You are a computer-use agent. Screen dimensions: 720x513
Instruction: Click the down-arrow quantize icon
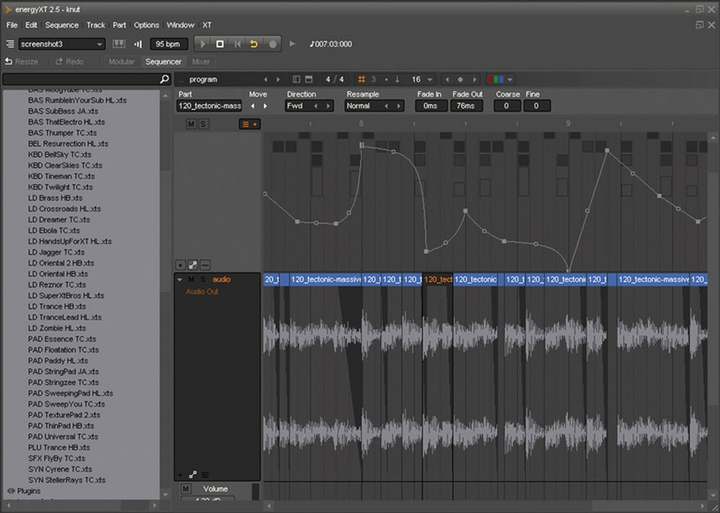click(397, 79)
